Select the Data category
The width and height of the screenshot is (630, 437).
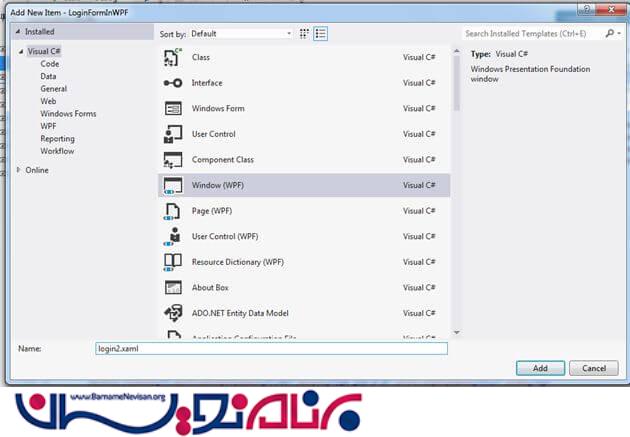point(48,76)
